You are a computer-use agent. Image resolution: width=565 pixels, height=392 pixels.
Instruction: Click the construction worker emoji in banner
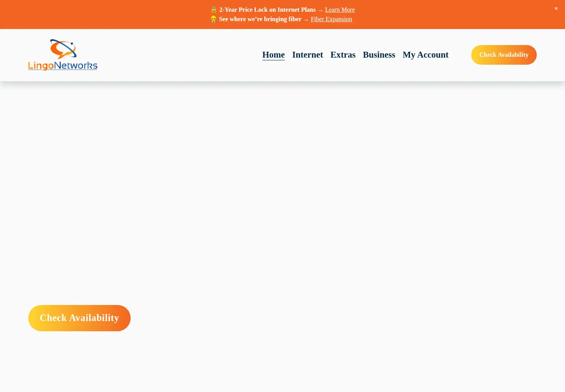coord(213,19)
